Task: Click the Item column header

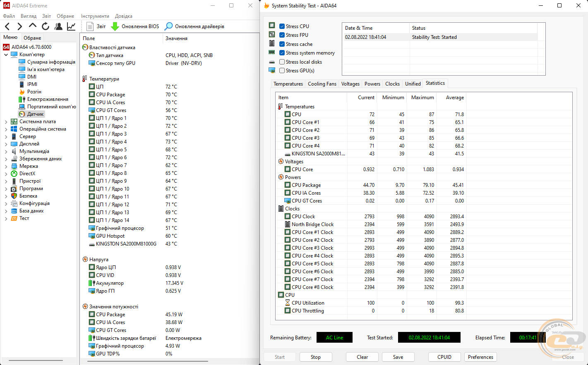Action: click(x=311, y=98)
